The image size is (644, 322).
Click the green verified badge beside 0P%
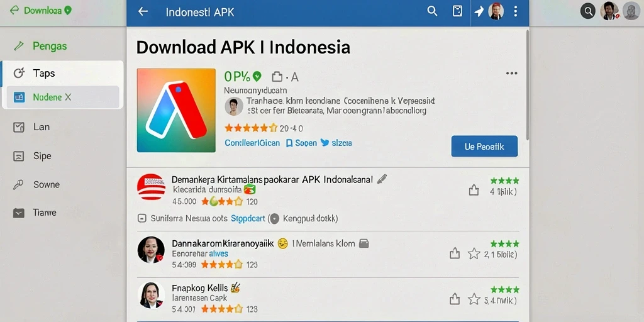click(x=257, y=76)
